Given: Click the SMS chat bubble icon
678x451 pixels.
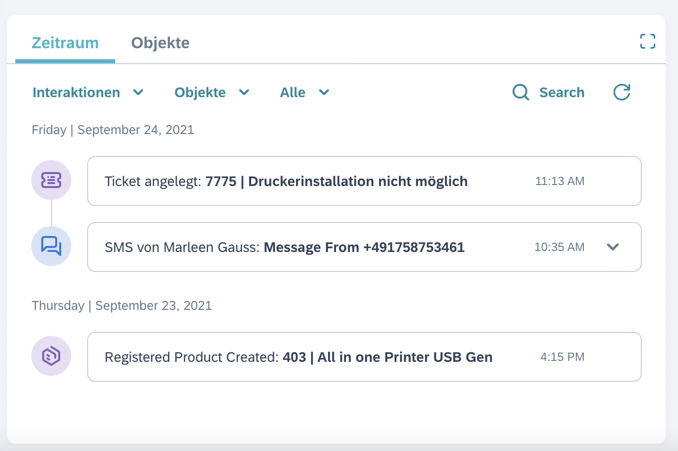Looking at the screenshot, I should (x=51, y=246).
